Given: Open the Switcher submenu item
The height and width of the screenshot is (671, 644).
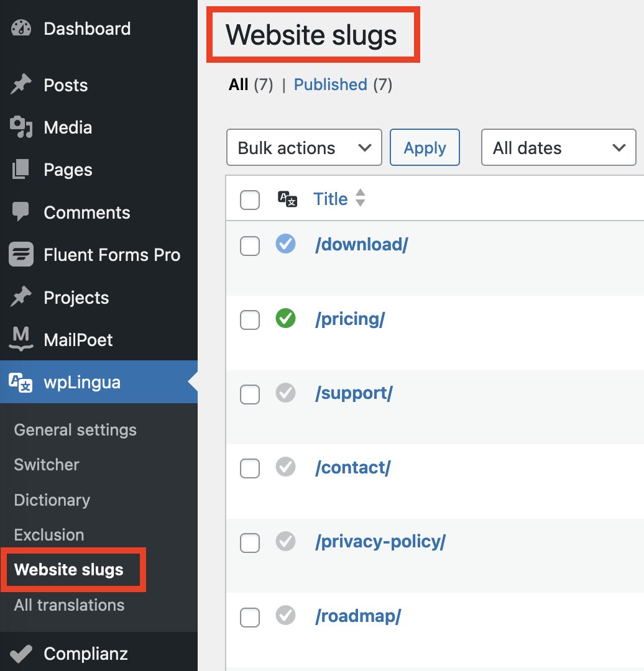Looking at the screenshot, I should [47, 465].
